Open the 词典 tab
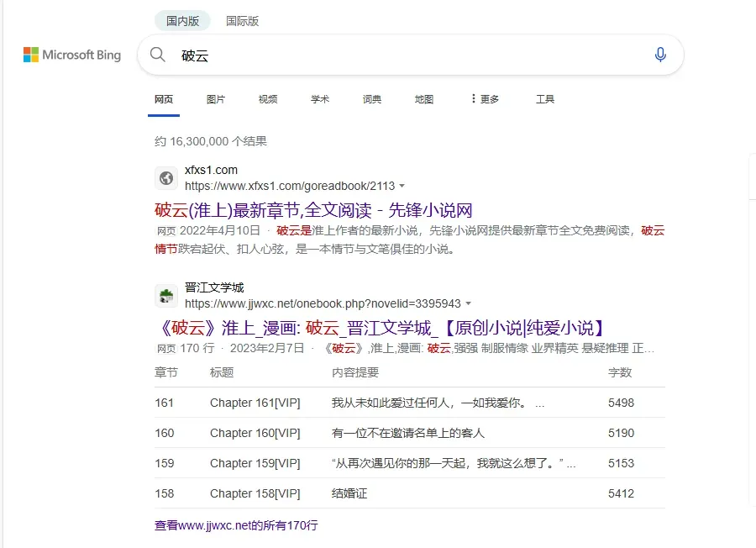Viewport: 756px width, 548px height. pos(372,99)
